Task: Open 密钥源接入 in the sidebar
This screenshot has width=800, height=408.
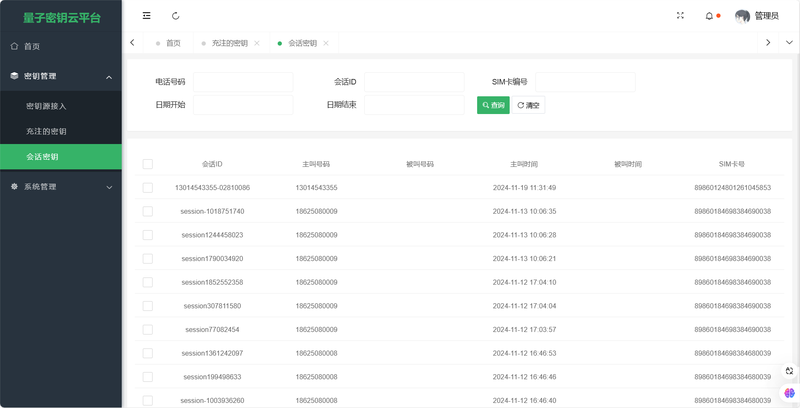Action: 46,105
